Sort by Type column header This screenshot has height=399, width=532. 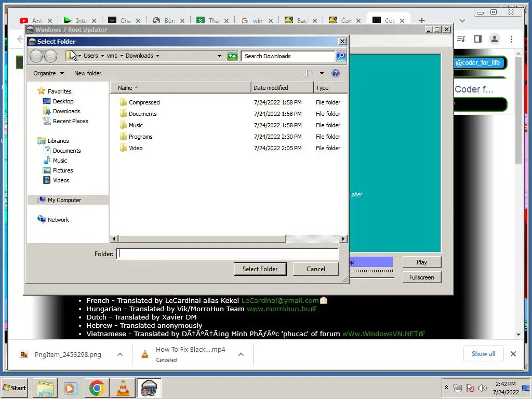tap(330, 87)
